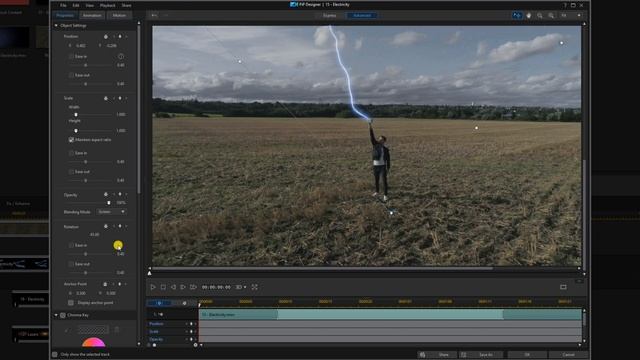Screen dimensions: 640x360
Task: Click the OK button
Action: coord(527,355)
